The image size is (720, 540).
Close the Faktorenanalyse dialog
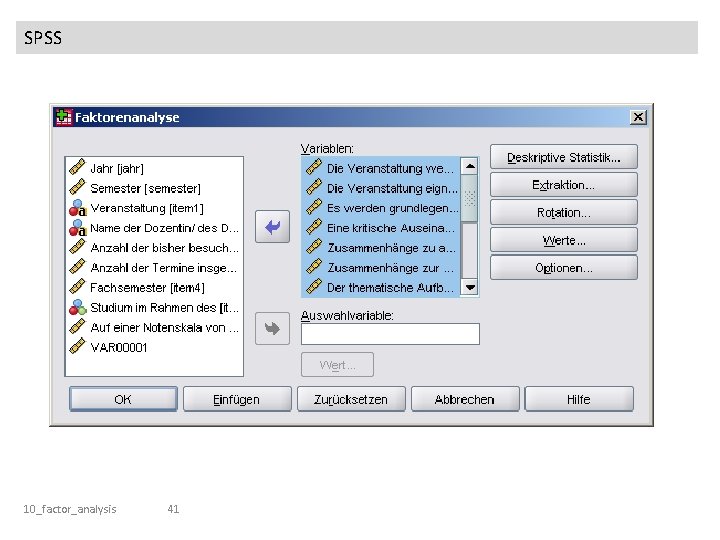click(x=638, y=117)
